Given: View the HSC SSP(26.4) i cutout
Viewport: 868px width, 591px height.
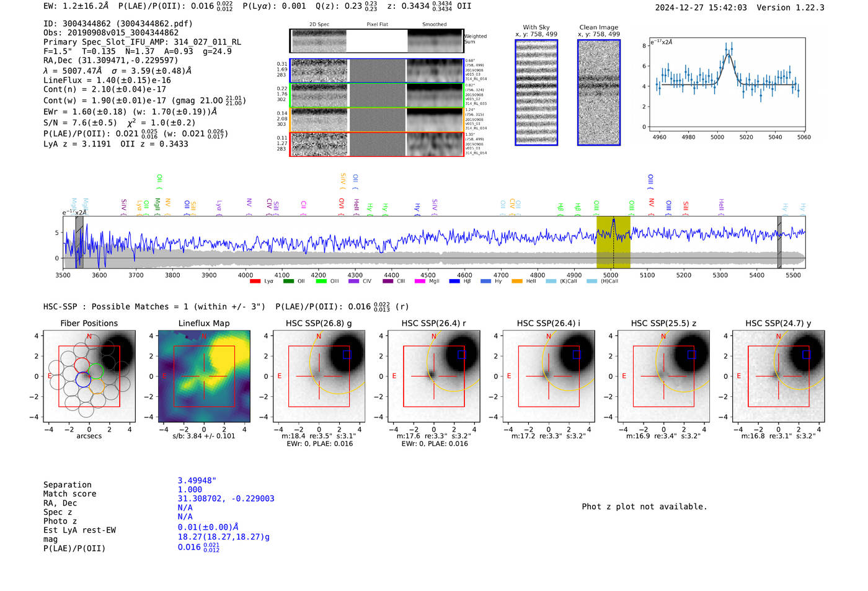Looking at the screenshot, I should click(549, 376).
